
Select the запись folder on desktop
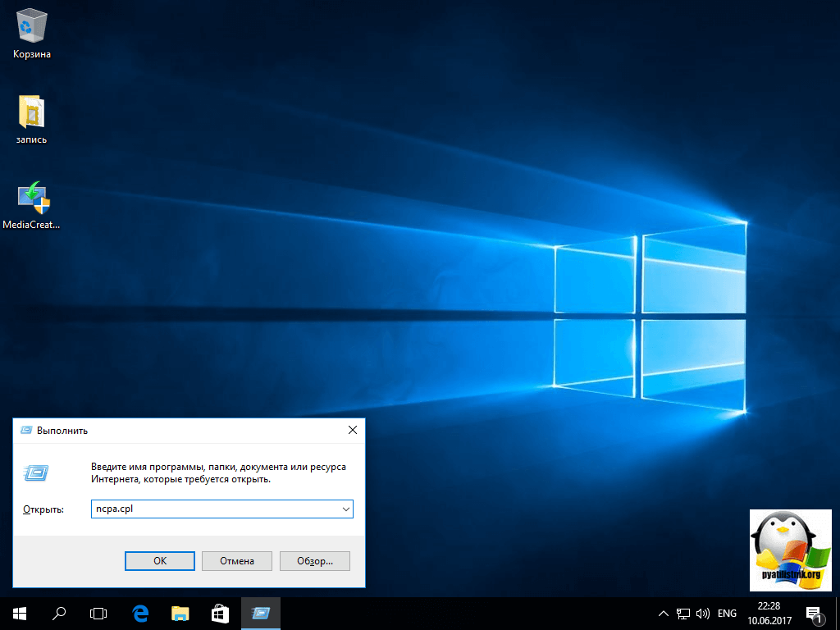pos(32,119)
